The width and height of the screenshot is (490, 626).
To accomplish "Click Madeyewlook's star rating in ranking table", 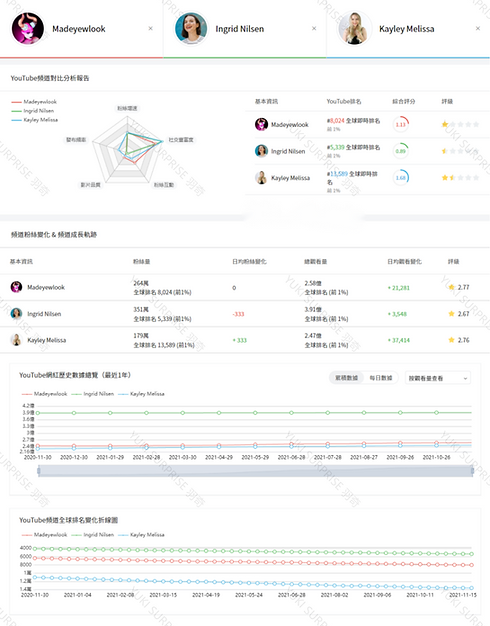I will click(460, 124).
